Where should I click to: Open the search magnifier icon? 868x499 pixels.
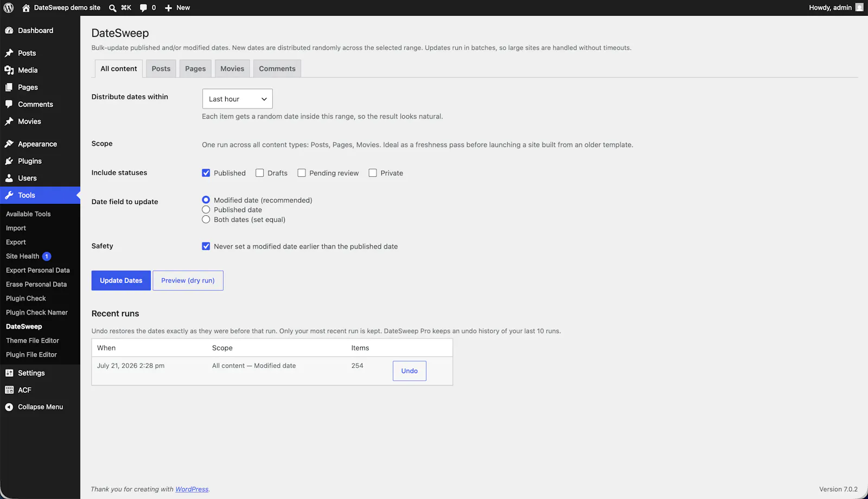112,8
